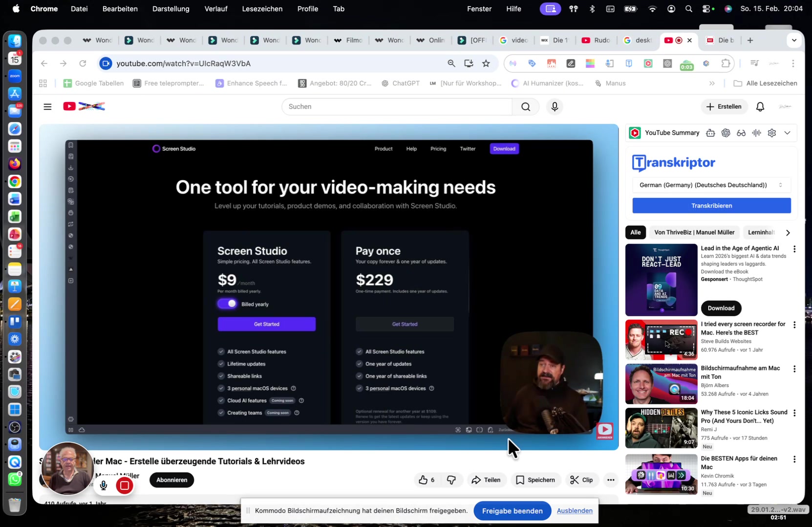Create a clip with the Clip button
812x527 pixels.
[x=581, y=480]
